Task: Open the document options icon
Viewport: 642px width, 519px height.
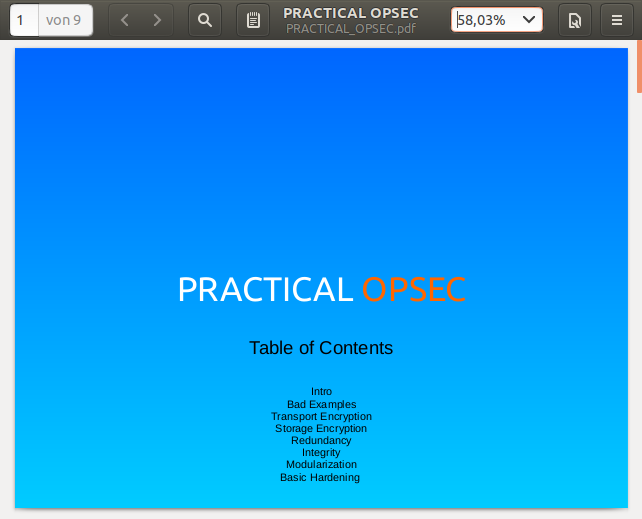Action: (x=575, y=20)
